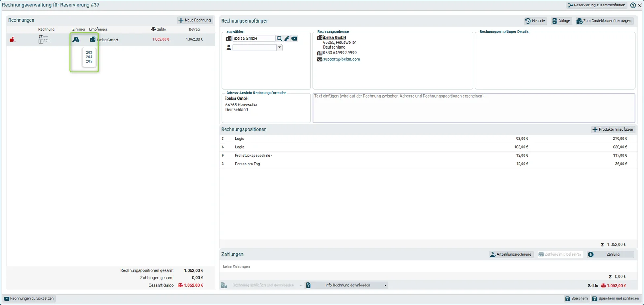Clear the recipient with the delete icon
Screen dimensions: 644x305
pyautogui.click(x=294, y=39)
